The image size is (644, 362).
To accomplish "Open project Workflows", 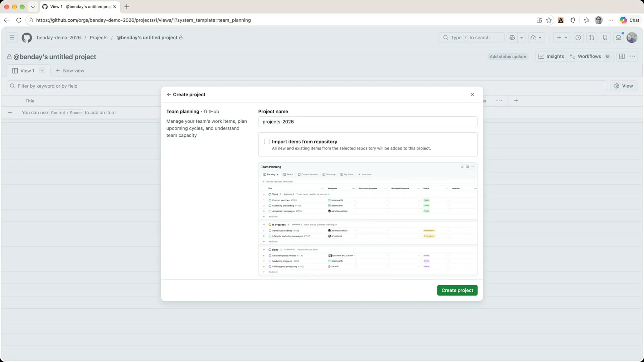I will coord(591,56).
